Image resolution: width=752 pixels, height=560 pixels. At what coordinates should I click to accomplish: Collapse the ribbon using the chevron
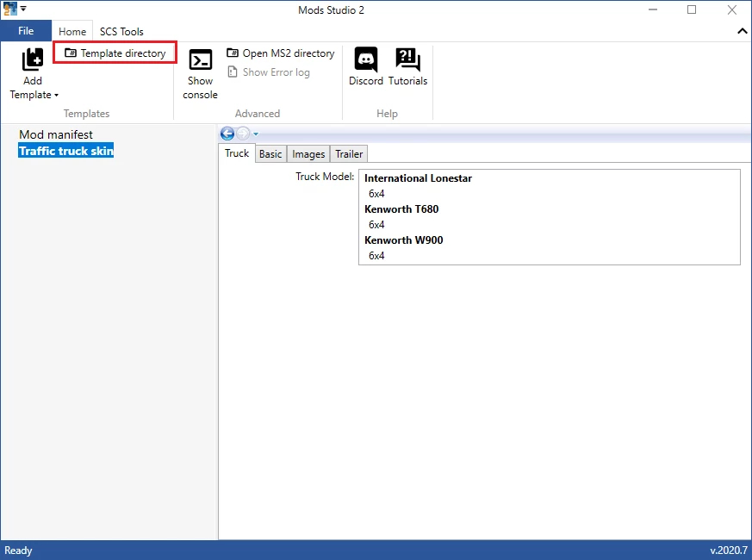click(x=743, y=31)
